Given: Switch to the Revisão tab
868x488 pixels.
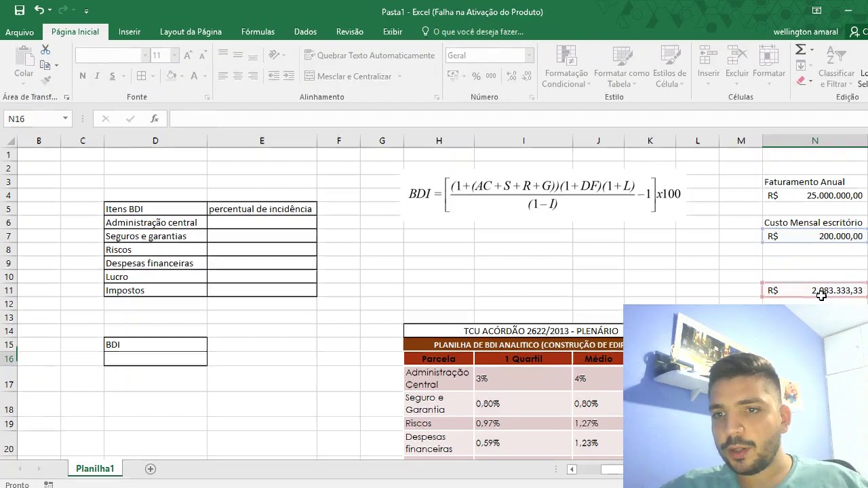Looking at the screenshot, I should point(350,32).
